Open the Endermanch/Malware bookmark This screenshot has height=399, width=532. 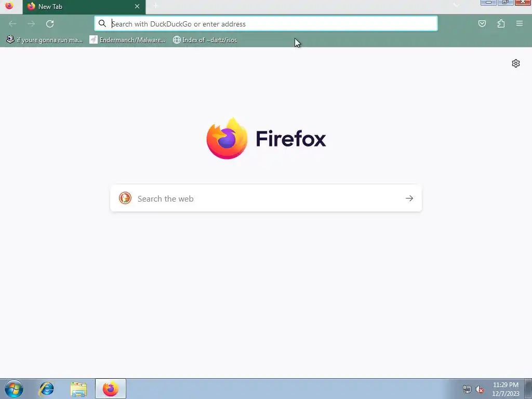[x=127, y=39]
